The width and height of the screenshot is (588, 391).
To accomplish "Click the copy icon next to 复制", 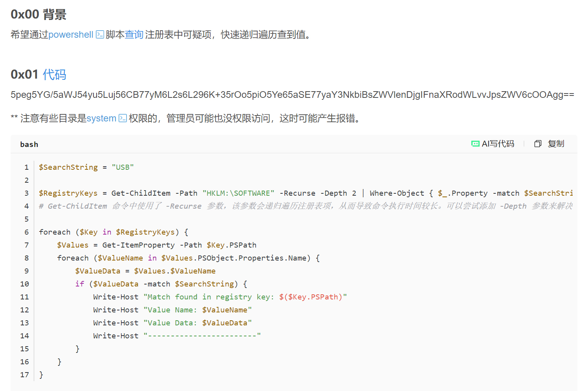I will 538,144.
